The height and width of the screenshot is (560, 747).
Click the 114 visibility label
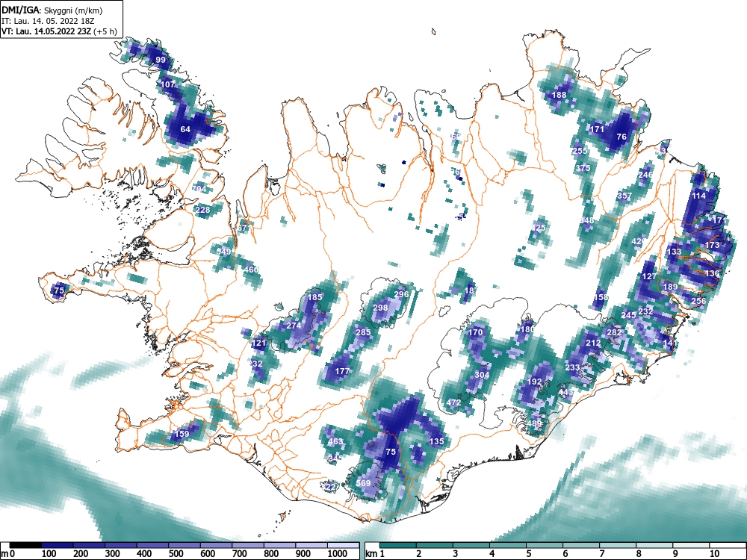tap(699, 196)
